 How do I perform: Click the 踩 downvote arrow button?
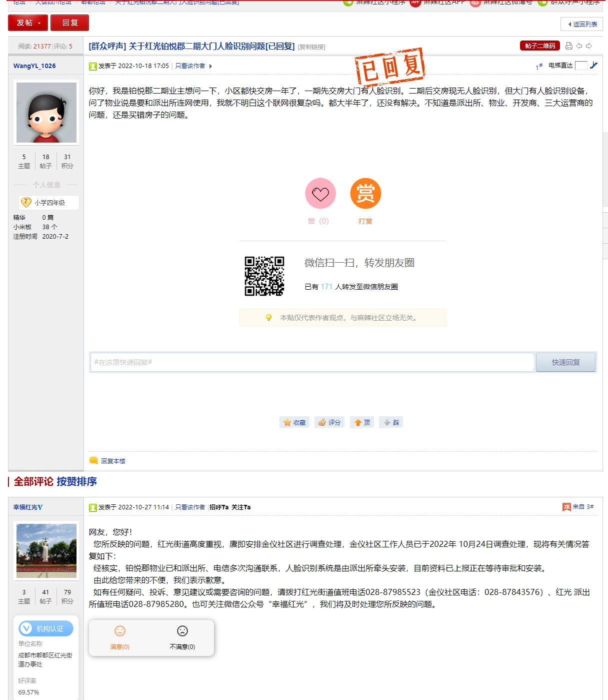pyautogui.click(x=391, y=422)
